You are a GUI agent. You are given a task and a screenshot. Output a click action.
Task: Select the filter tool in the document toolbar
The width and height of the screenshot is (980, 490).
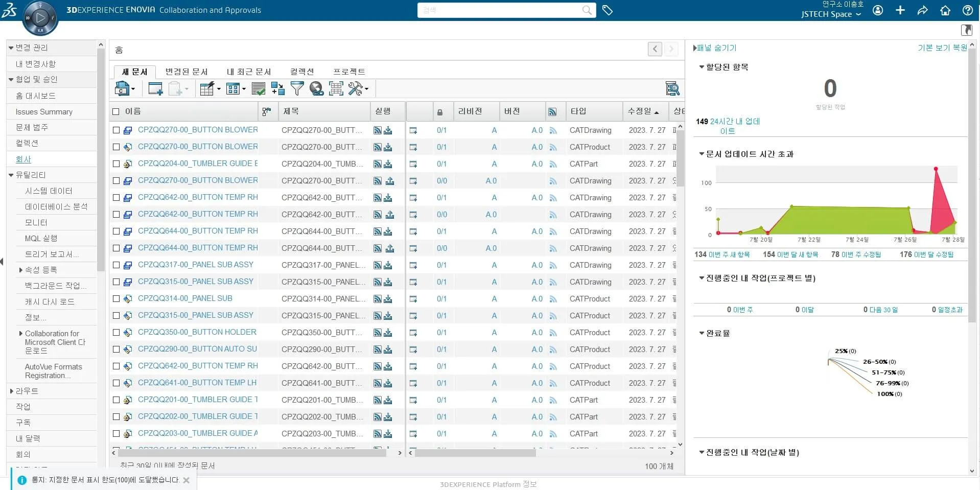[297, 88]
